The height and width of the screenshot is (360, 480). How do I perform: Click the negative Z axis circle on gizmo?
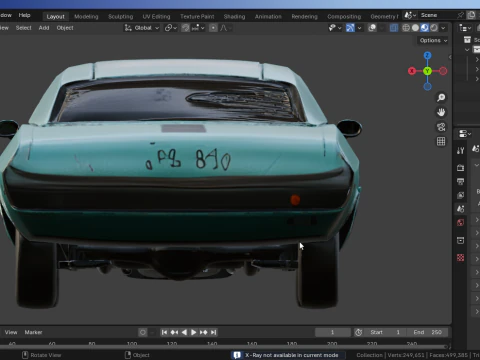427,87
